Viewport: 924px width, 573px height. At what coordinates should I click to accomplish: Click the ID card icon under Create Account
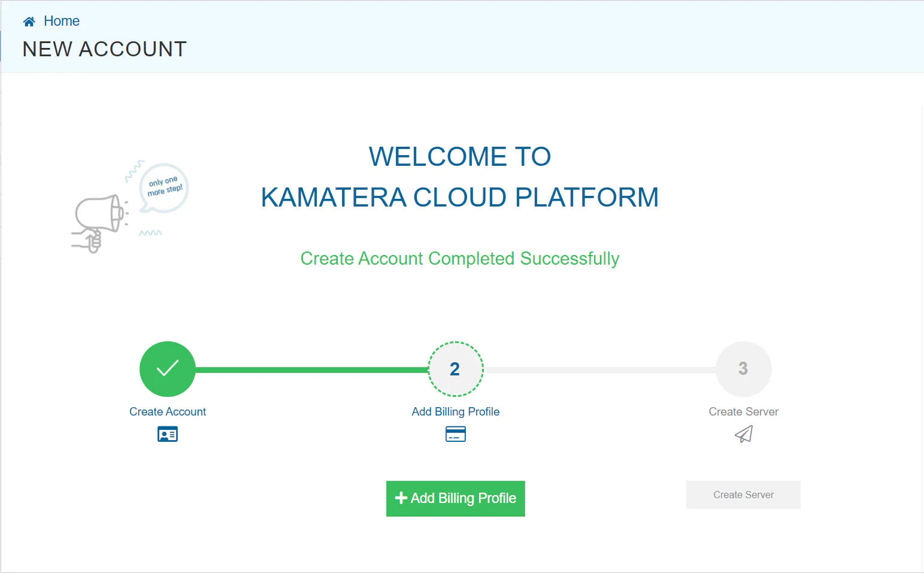point(168,434)
